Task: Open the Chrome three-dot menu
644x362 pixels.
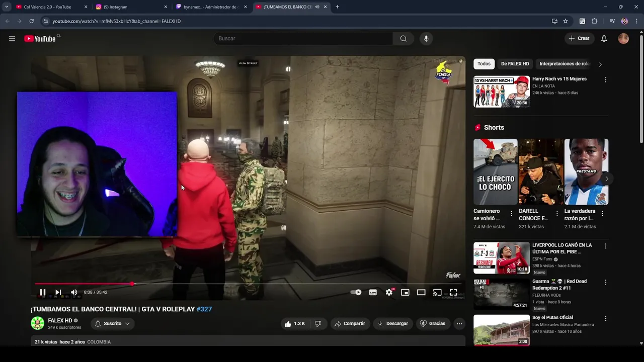Action: [x=637, y=21]
